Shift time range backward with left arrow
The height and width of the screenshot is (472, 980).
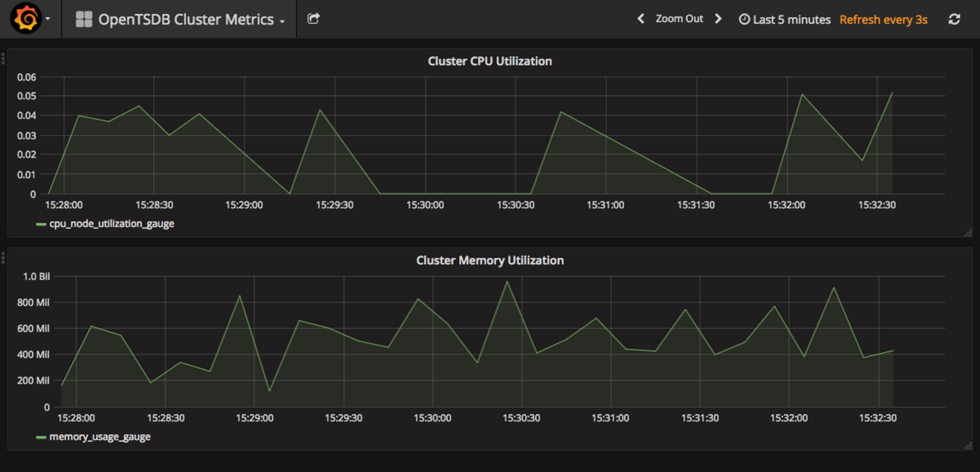pyautogui.click(x=641, y=19)
